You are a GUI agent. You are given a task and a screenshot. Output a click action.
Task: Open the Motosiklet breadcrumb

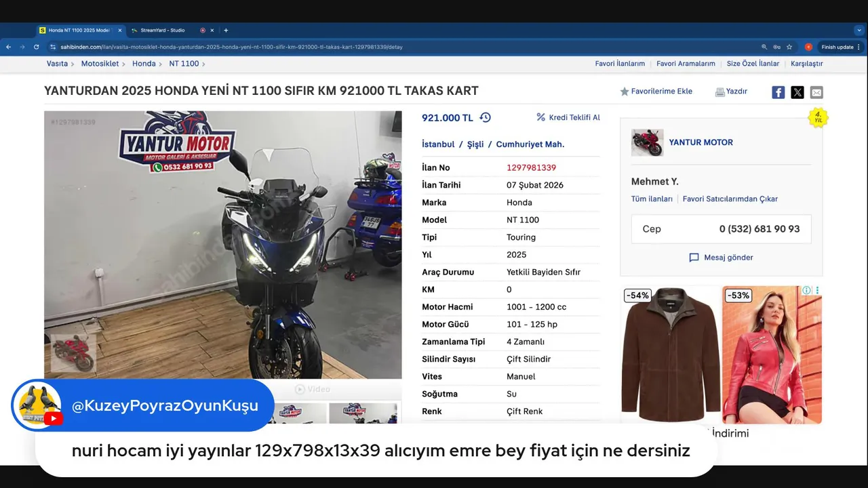[100, 64]
